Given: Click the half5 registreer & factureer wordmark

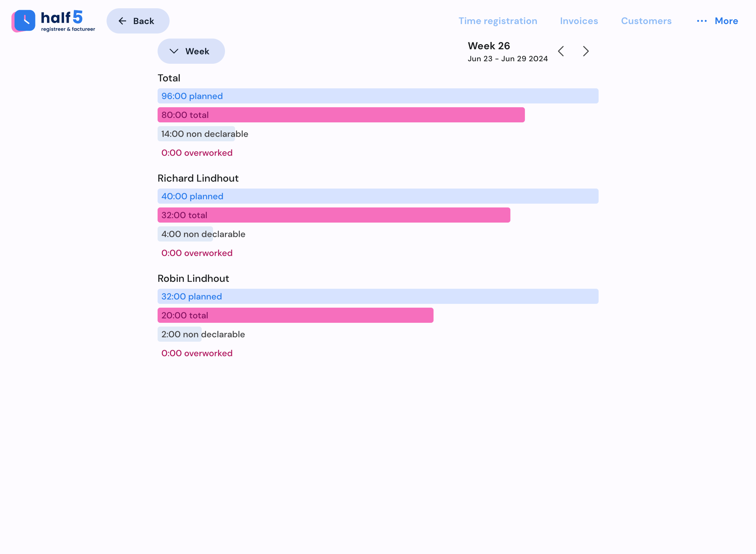Looking at the screenshot, I should tap(68, 21).
